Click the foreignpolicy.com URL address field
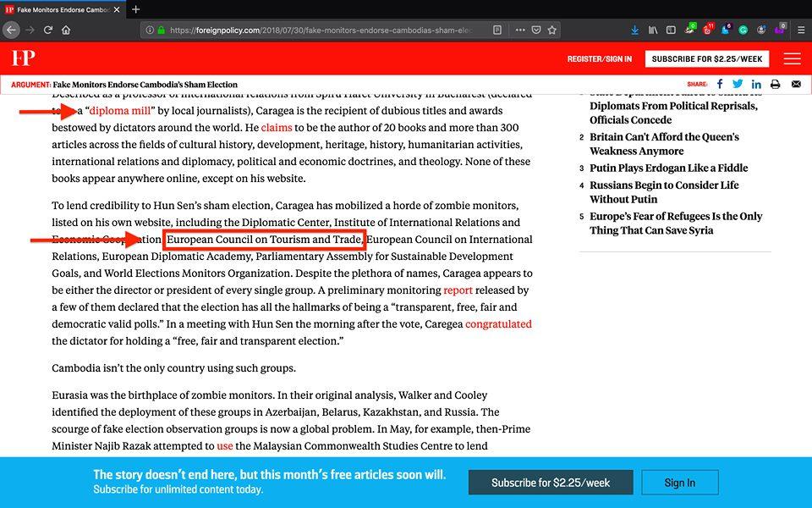 tap(321, 30)
